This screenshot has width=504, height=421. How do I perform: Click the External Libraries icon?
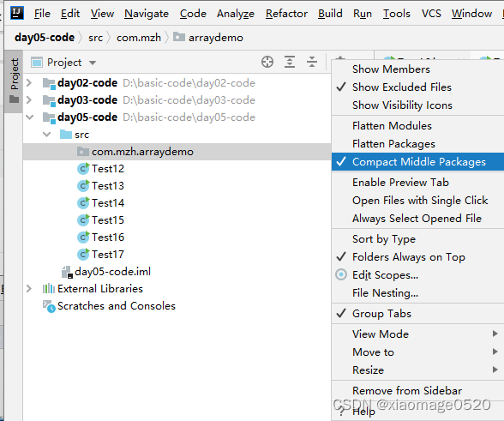(49, 288)
